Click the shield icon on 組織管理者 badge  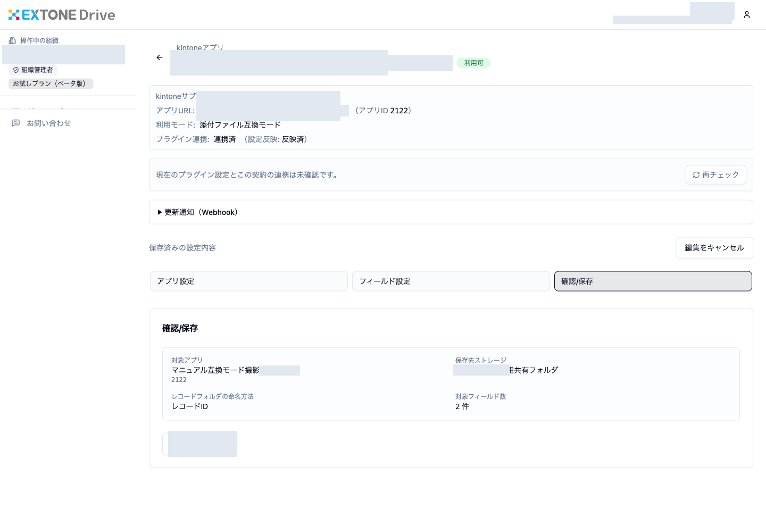(x=16, y=70)
